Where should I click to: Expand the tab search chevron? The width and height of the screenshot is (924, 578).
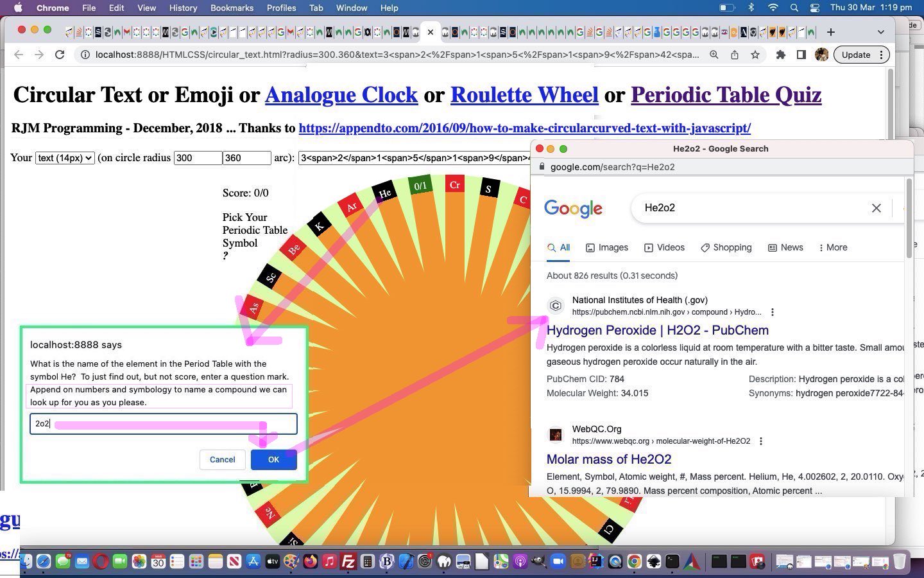coord(881,31)
